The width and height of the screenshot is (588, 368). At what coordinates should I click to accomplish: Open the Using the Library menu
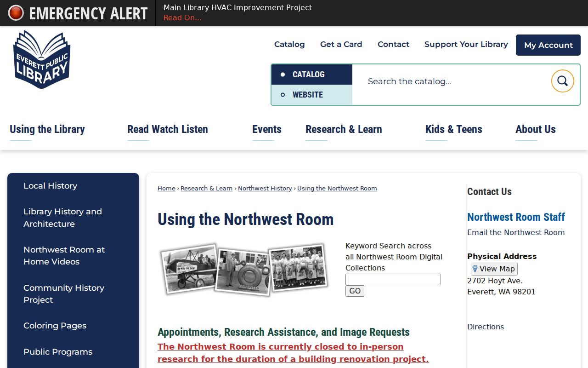coord(47,129)
